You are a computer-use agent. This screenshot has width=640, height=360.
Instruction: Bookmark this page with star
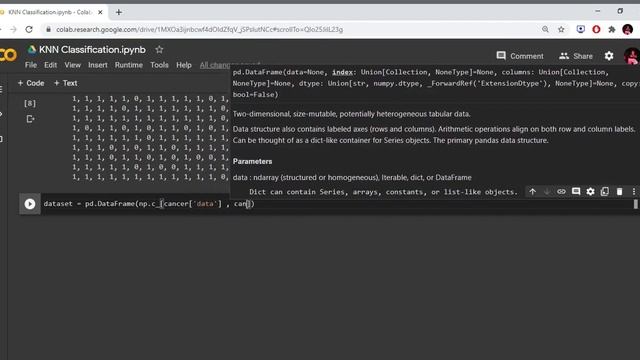561,29
